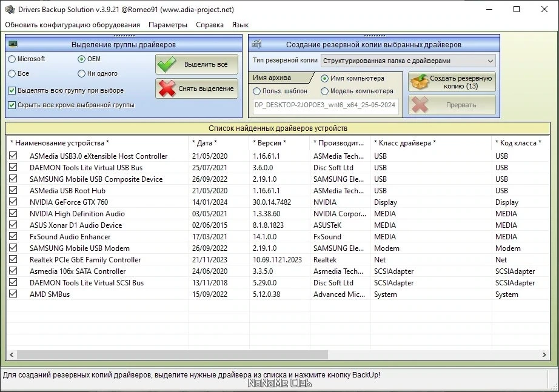The height and width of the screenshot is (392, 559).
Task: Click version 10.69.1121.2023 cell
Action: click(x=277, y=260)
